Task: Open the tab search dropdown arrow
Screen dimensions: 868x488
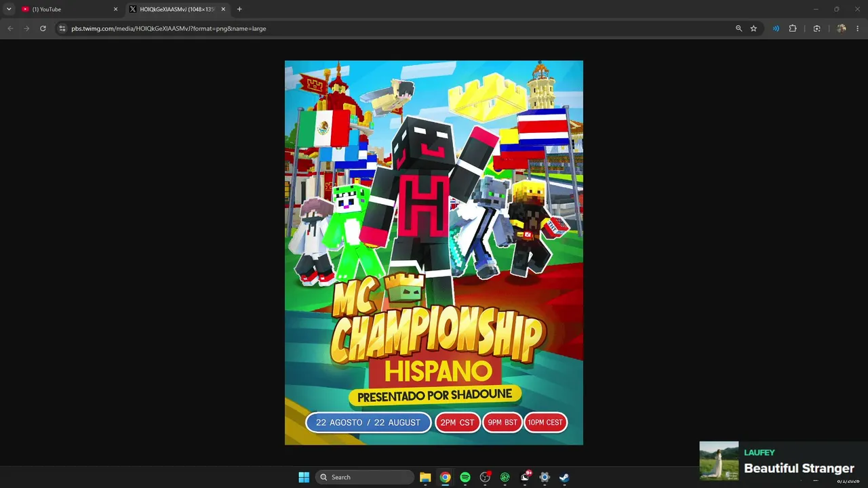Action: coord(9,9)
